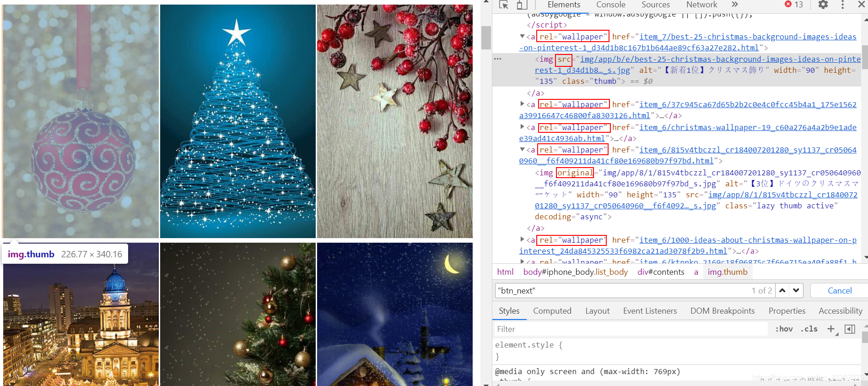This screenshot has height=386, width=868.
Task: Collapse the 815v4tbczzl anchor node
Action: (x=522, y=149)
